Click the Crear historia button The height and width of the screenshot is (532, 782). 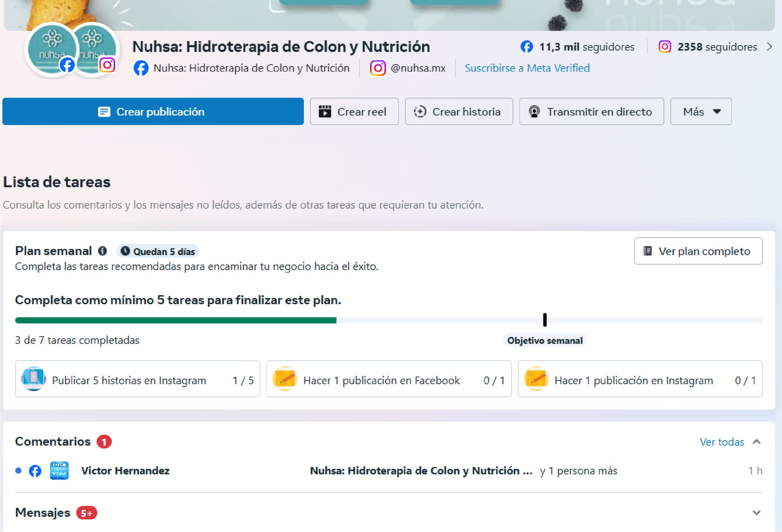click(x=459, y=112)
